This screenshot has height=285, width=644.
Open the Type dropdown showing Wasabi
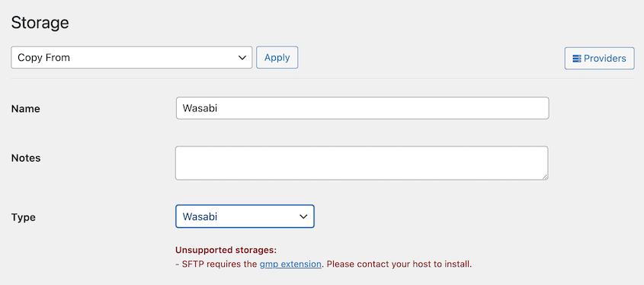click(245, 216)
